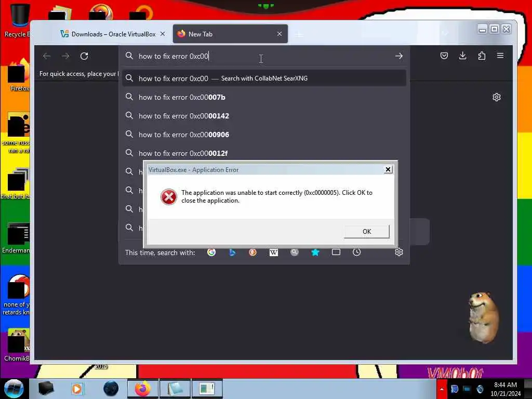Viewport: 532px width, 399px height.
Task: Pick suggestion 'how to fix error 0xc00007b'
Action: [264, 97]
